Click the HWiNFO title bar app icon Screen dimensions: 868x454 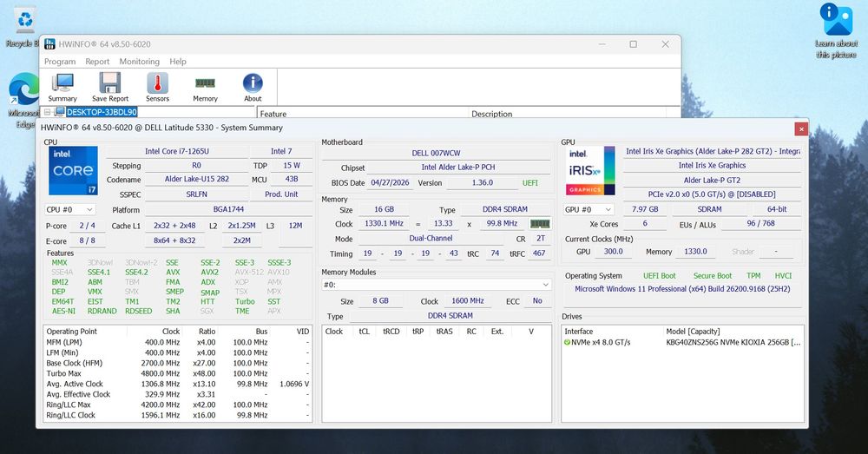coord(49,44)
